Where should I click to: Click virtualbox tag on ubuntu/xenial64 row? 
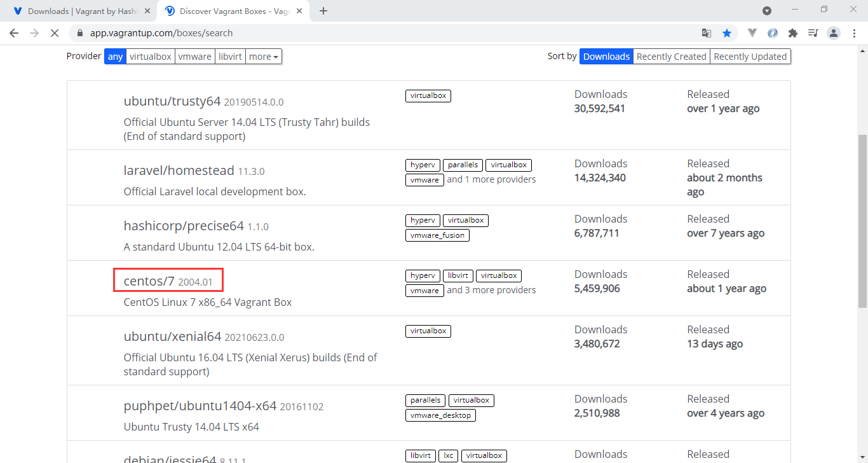point(428,331)
